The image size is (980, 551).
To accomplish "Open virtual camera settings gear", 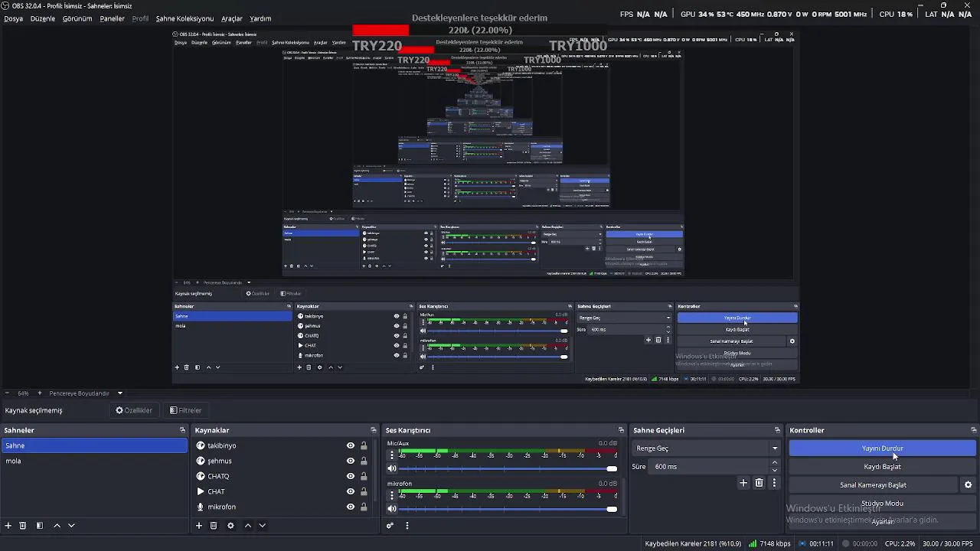I will 968,485.
